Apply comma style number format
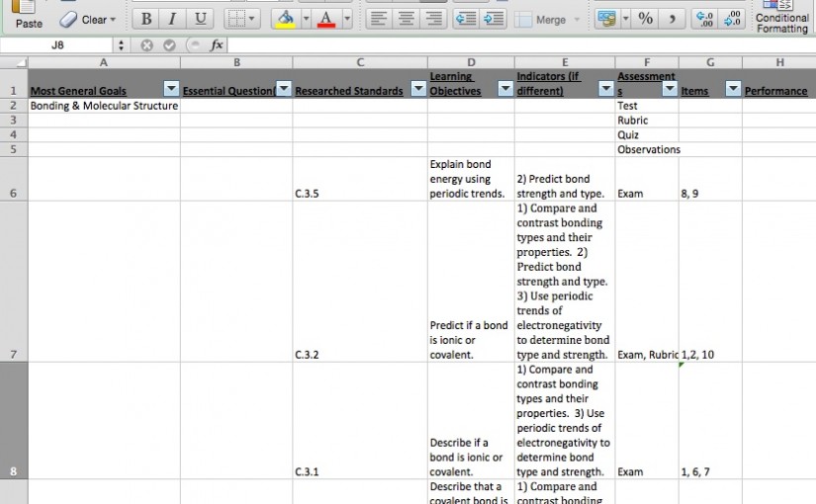 pyautogui.click(x=673, y=19)
